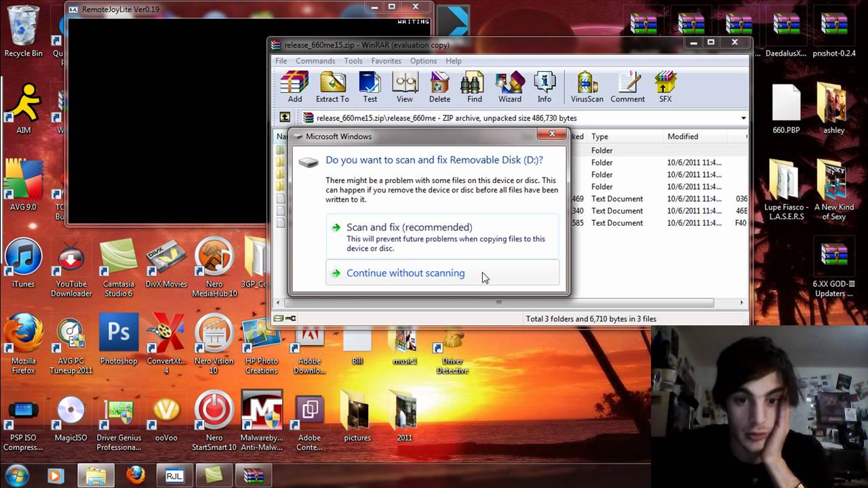Click the Test toolbar icon in WinRAR
868x488 pixels.
tap(370, 87)
